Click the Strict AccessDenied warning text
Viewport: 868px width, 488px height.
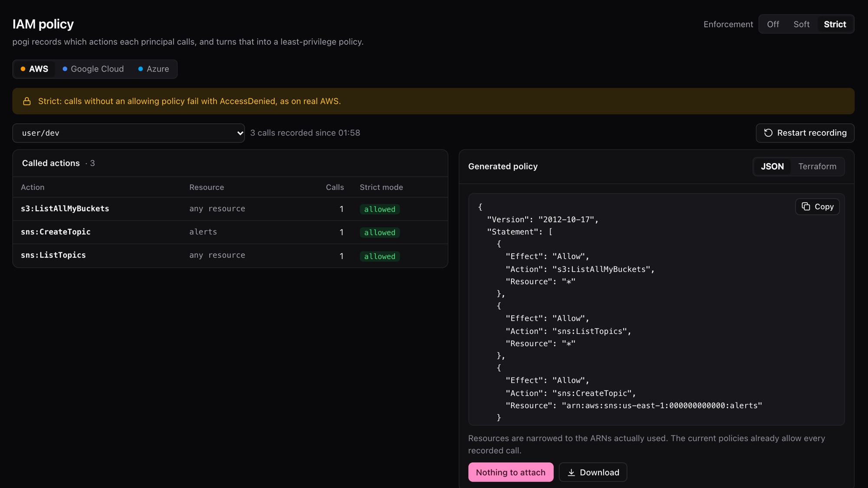click(189, 101)
